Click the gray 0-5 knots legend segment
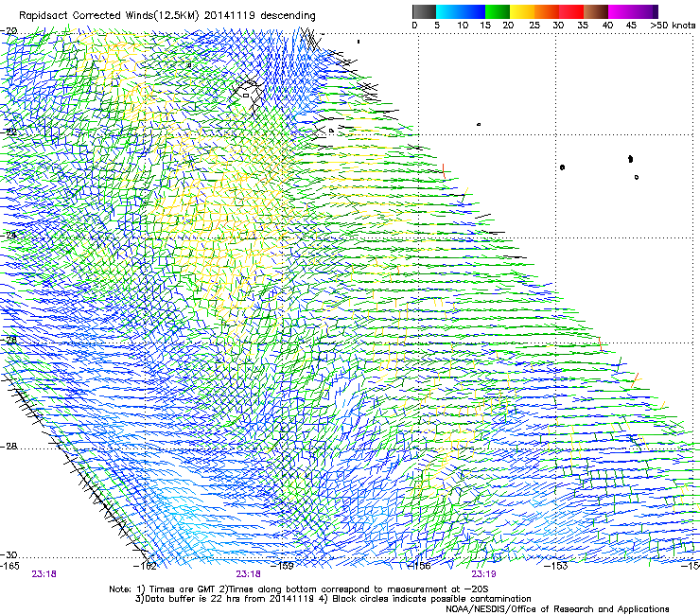 point(424,11)
